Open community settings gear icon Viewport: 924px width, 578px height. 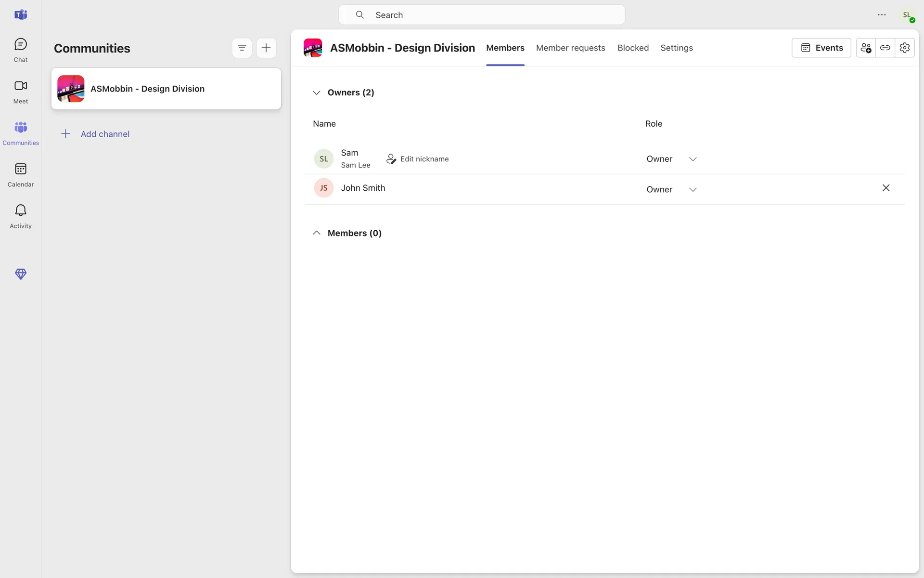coord(905,48)
